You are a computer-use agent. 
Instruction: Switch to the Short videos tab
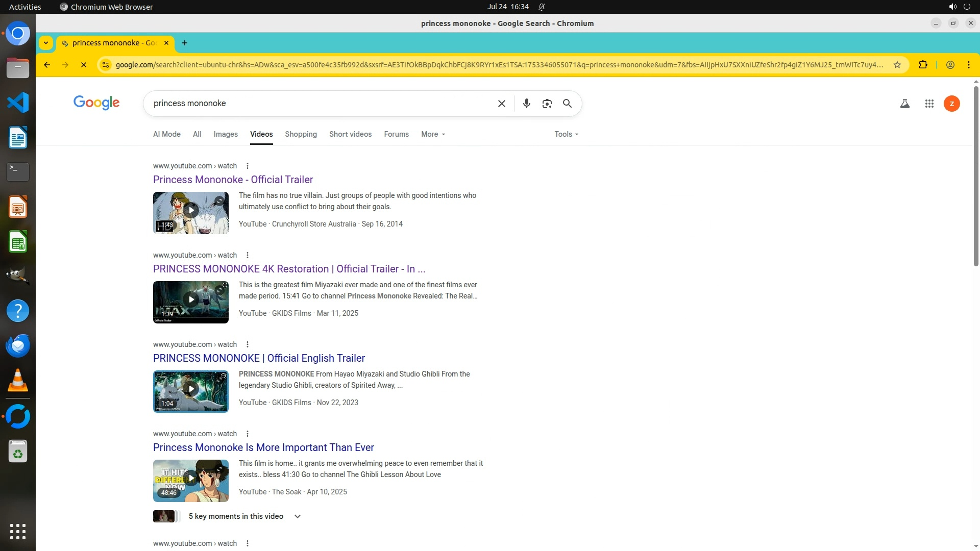[350, 134]
